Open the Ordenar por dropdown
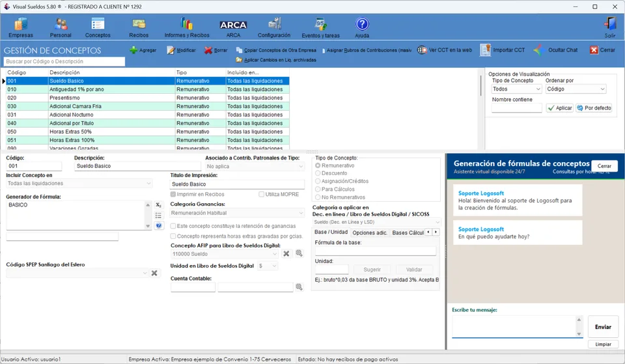The image size is (625, 364). [576, 89]
